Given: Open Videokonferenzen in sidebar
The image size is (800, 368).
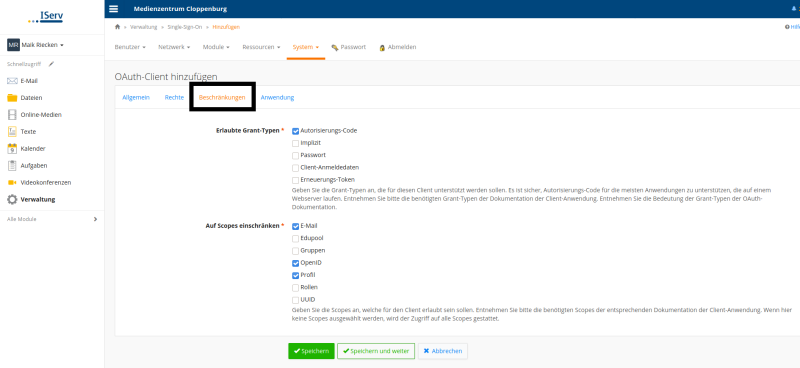Looking at the screenshot, I should 39,182.
